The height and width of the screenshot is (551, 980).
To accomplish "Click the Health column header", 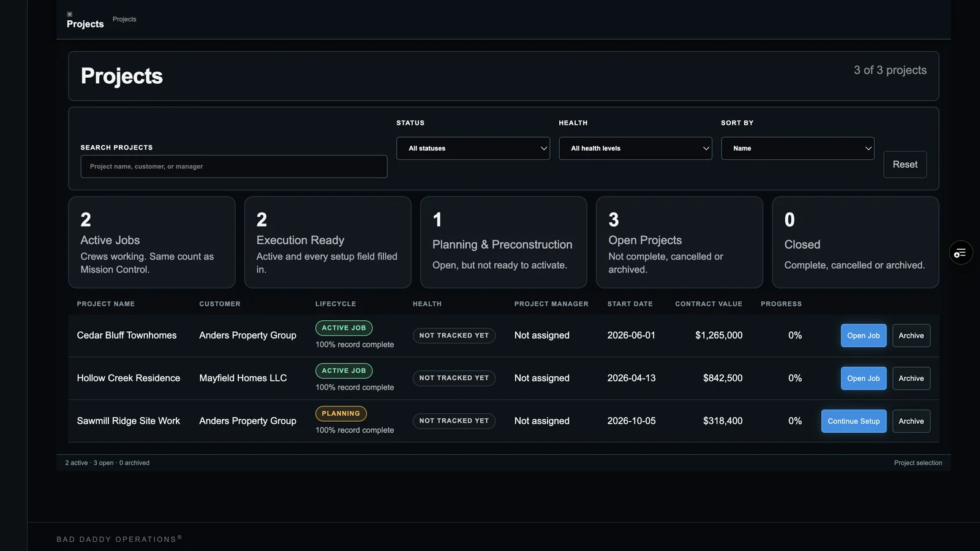I will (x=427, y=304).
